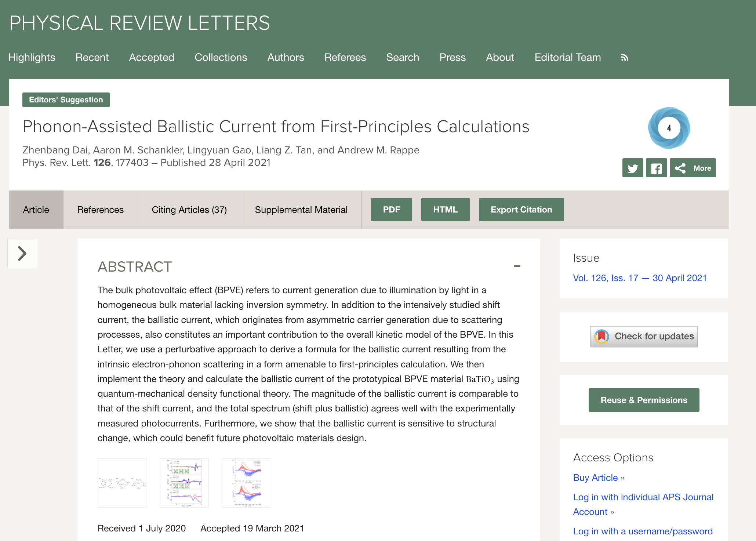Viewport: 756px width, 541px height.
Task: Follow the Vol. 126, Iss. 17 link
Action: 640,278
